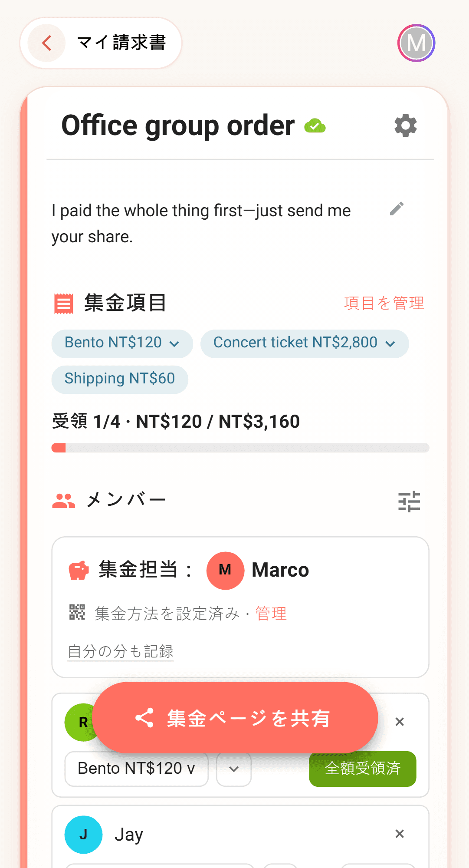Open the M profile avatar
469x868 pixels.
tap(417, 43)
